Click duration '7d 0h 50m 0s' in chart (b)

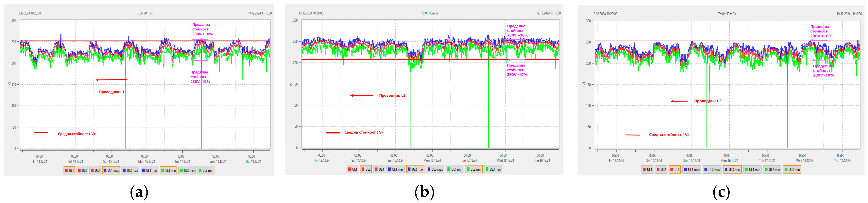click(430, 13)
